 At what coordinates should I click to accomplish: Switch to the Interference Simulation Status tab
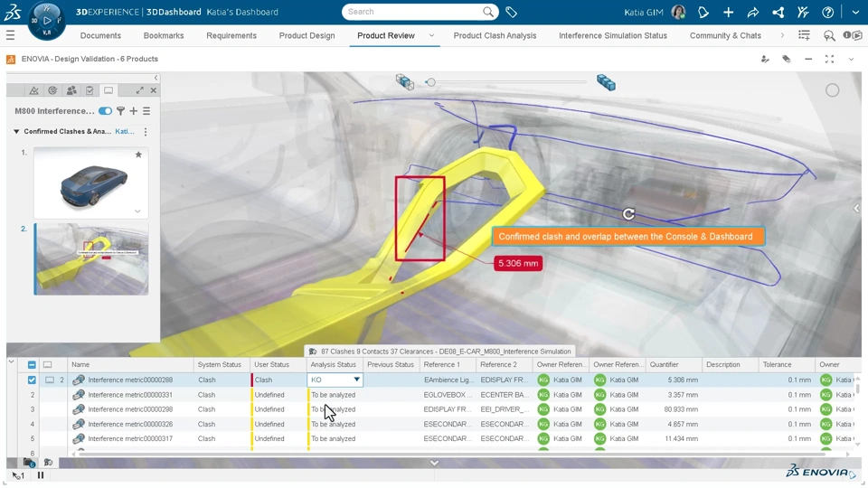613,35
